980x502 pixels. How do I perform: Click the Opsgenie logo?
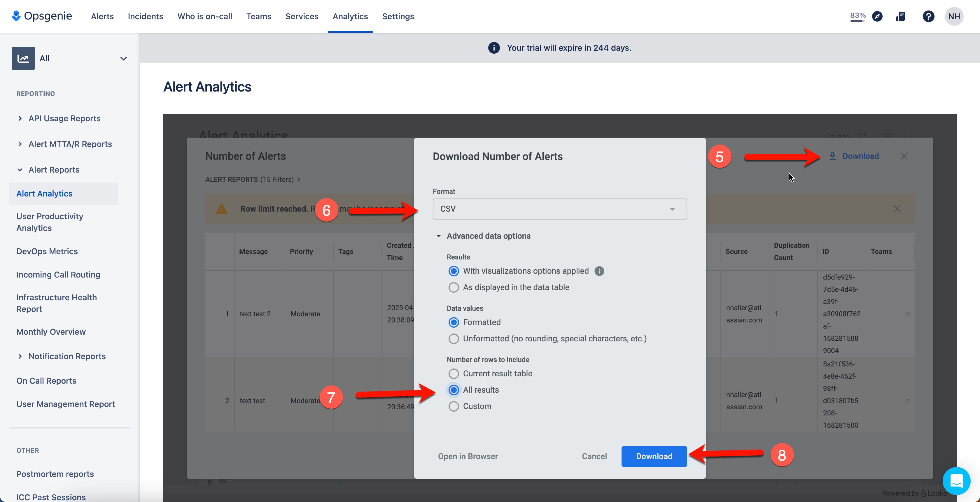click(x=42, y=16)
